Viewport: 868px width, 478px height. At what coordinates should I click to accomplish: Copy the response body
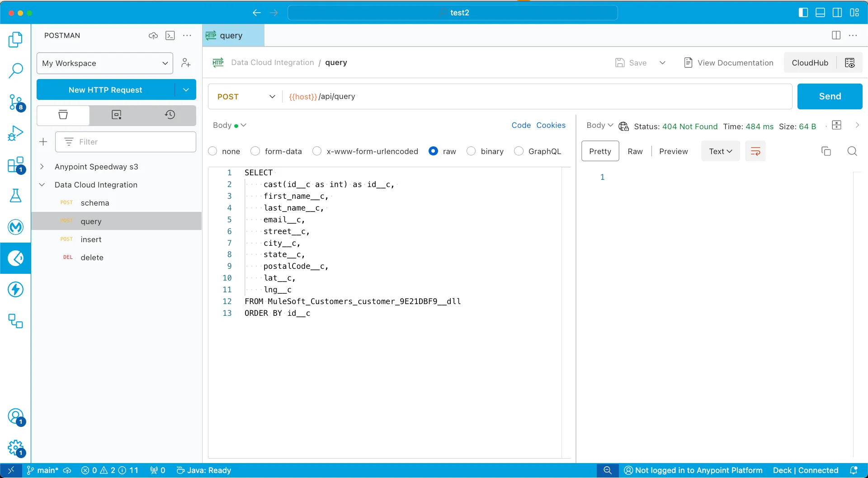tap(826, 151)
